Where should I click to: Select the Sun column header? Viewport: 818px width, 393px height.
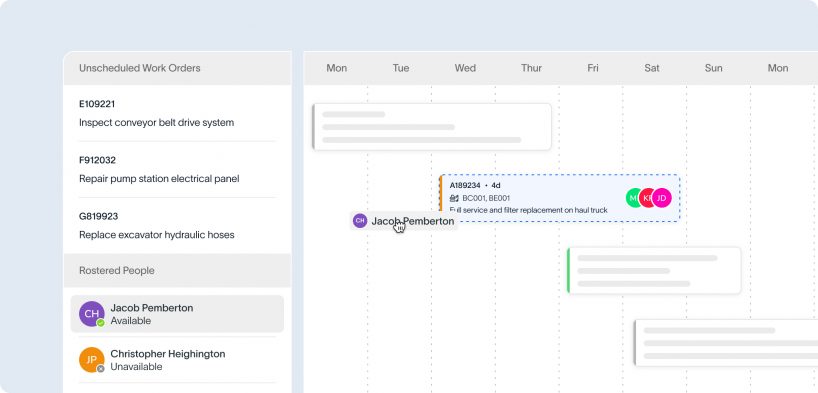[x=714, y=68]
